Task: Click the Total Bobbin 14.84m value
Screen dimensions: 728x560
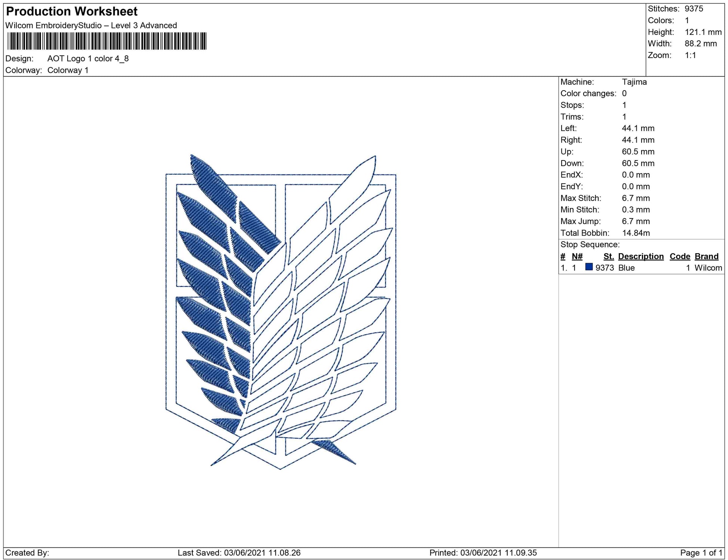Action: pos(636,233)
